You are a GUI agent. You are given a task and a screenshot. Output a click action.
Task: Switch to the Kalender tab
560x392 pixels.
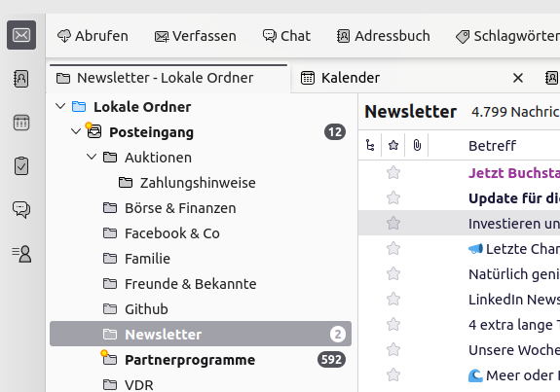coord(340,78)
